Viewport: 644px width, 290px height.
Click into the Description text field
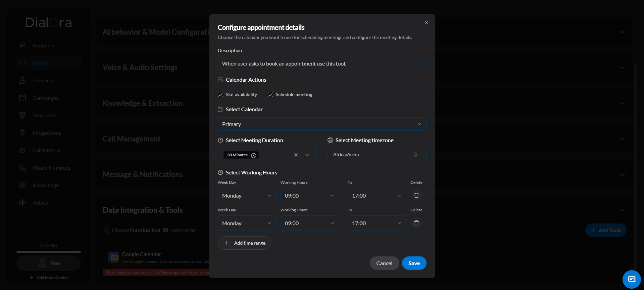tap(322, 64)
